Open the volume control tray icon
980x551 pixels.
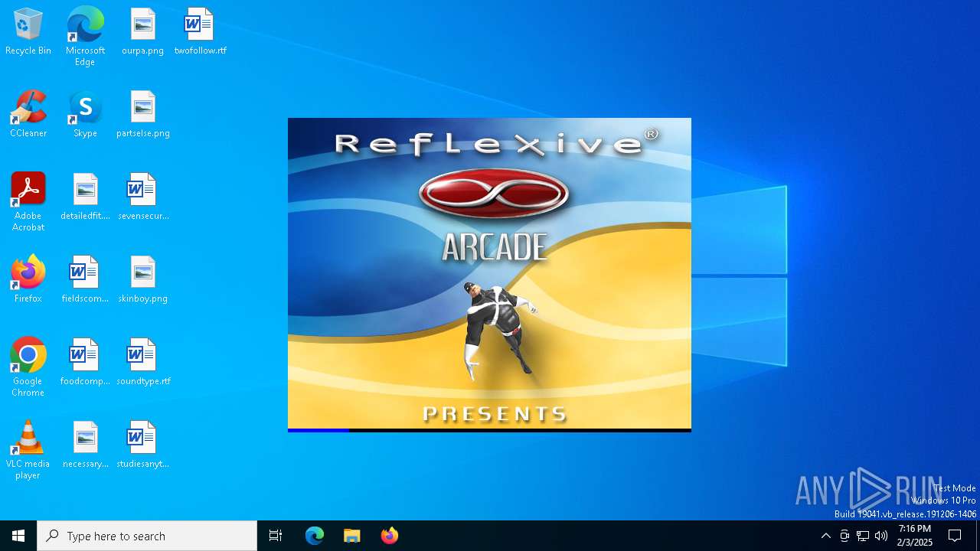tap(881, 536)
